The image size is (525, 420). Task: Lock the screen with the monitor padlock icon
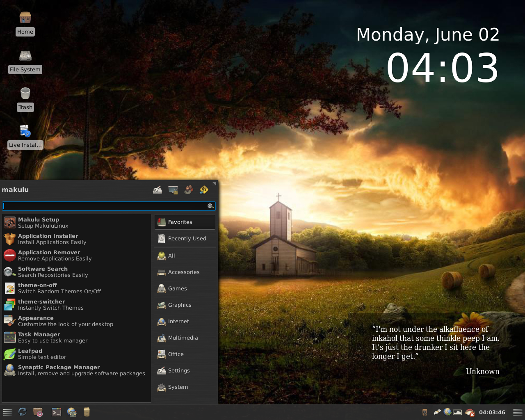tap(173, 189)
